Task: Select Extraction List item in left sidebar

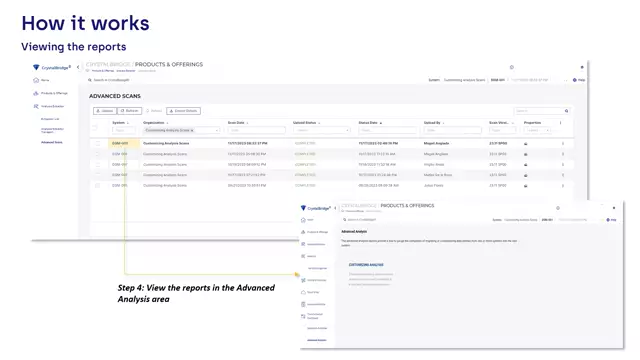Action: [50, 119]
